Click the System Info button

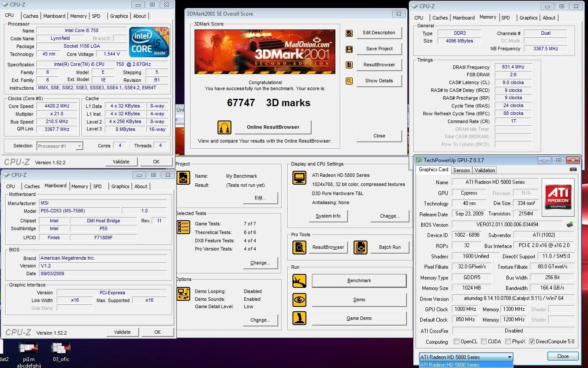pyautogui.click(x=328, y=216)
